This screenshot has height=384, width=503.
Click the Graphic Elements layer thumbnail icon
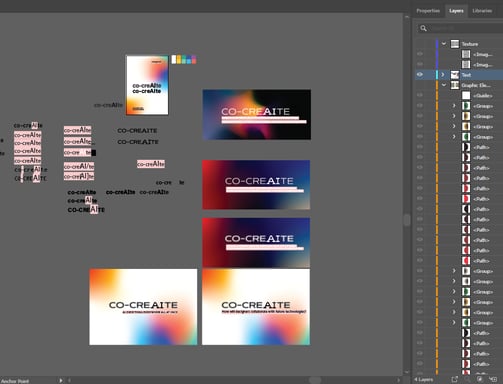pos(455,85)
